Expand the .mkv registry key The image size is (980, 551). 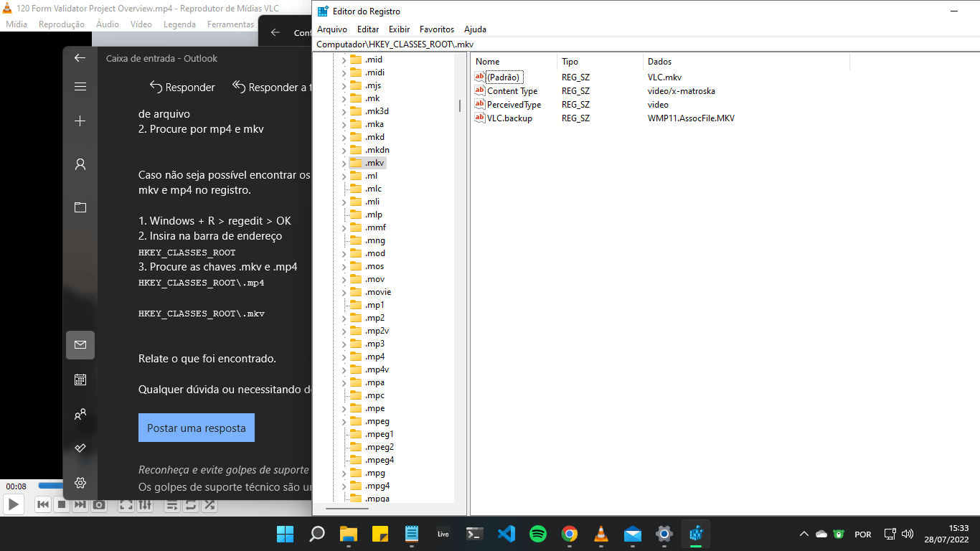[x=344, y=163]
